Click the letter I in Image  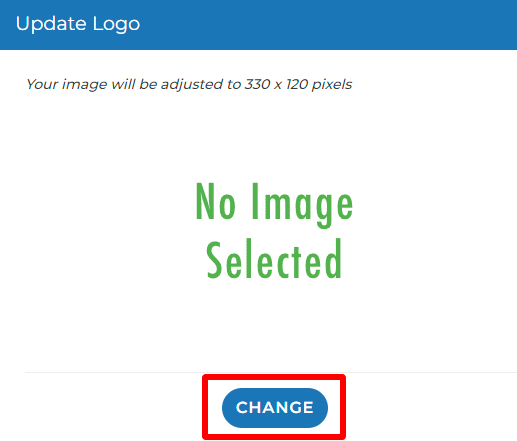pos(255,200)
